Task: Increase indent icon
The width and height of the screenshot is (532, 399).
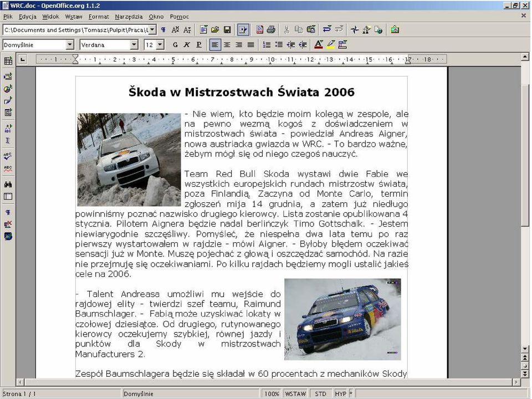Action: (303, 45)
